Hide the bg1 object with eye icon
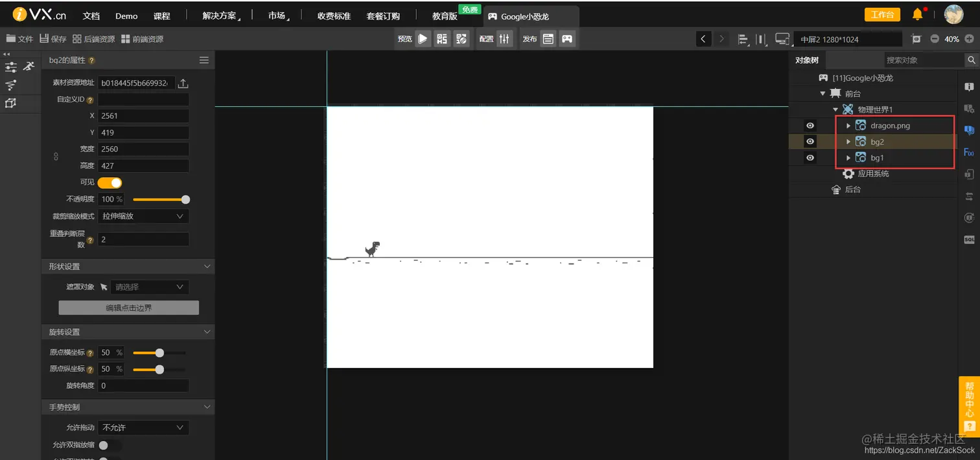 (x=810, y=158)
